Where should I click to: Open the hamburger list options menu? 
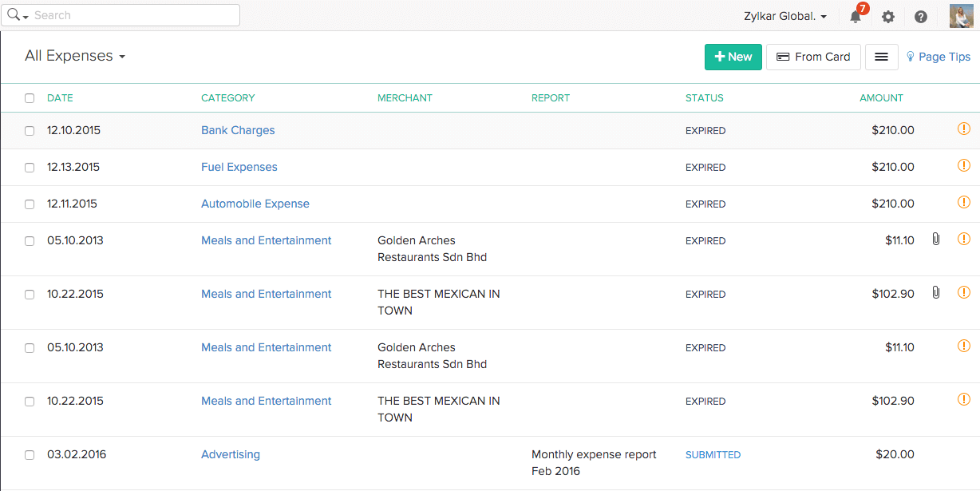click(x=882, y=57)
